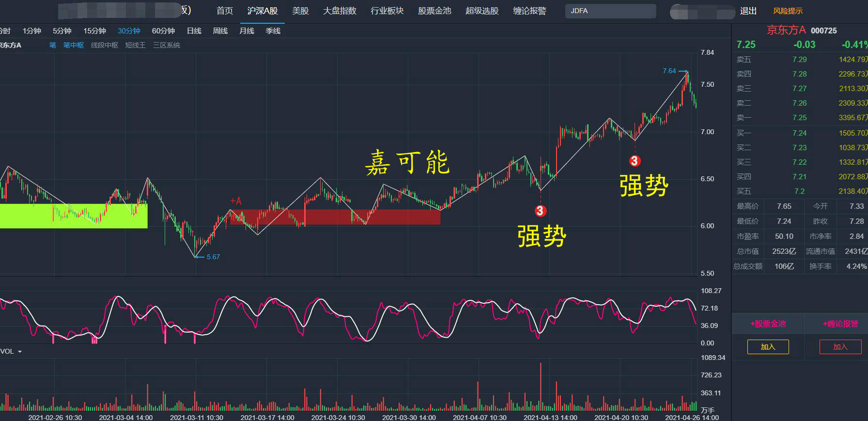Click the 买三 price 7.22

[x=800, y=162]
